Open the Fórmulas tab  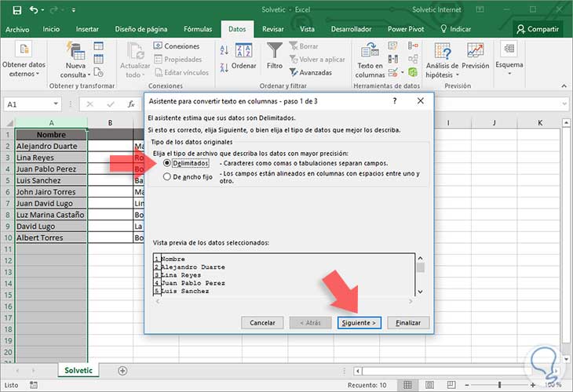click(x=198, y=29)
